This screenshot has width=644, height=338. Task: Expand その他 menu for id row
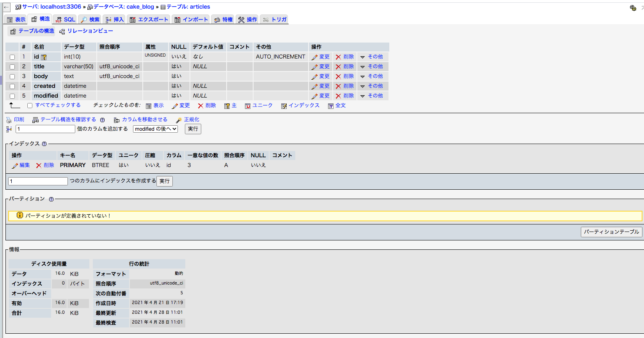pyautogui.click(x=371, y=57)
